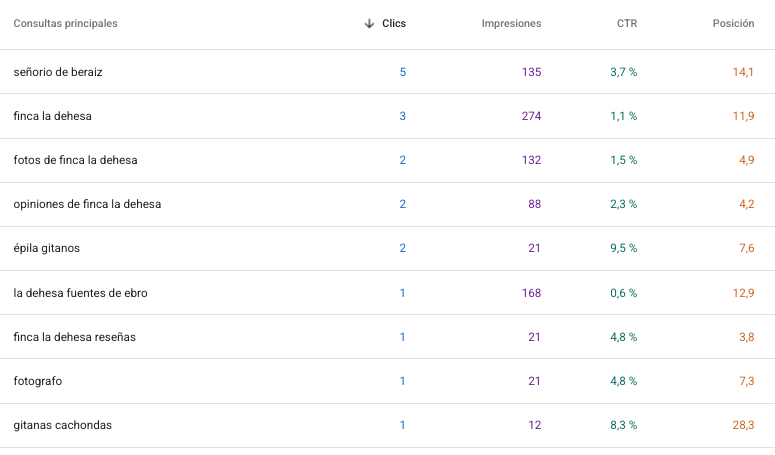Open the "señorio de beraiz" query row
The width and height of the screenshot is (775, 455).
pyautogui.click(x=58, y=72)
